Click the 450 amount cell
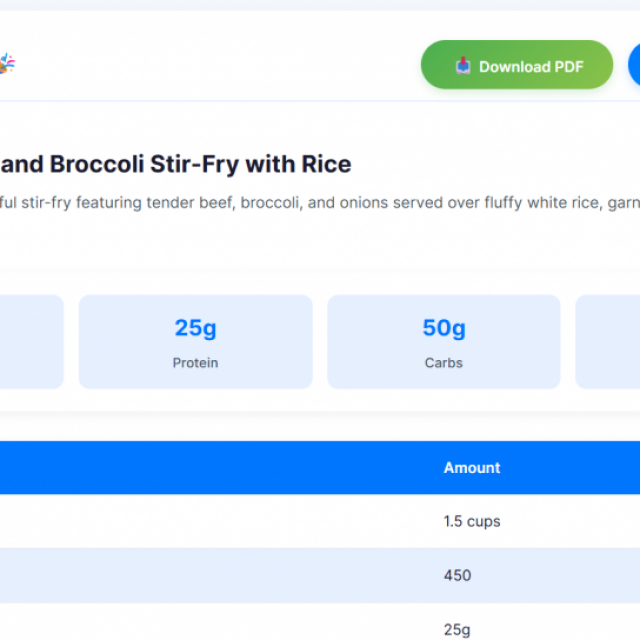Viewport: 640px width, 640px height. [x=458, y=576]
